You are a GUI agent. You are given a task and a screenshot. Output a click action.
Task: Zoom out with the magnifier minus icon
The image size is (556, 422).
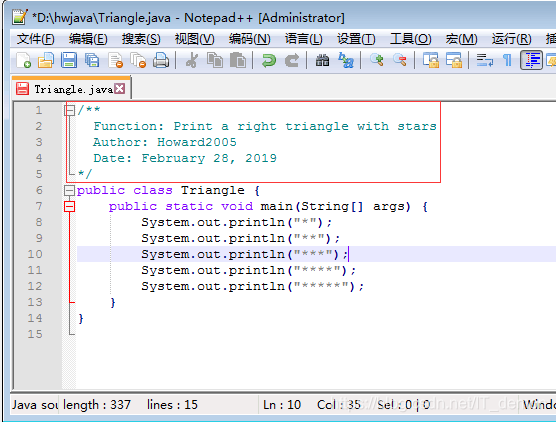pos(400,60)
